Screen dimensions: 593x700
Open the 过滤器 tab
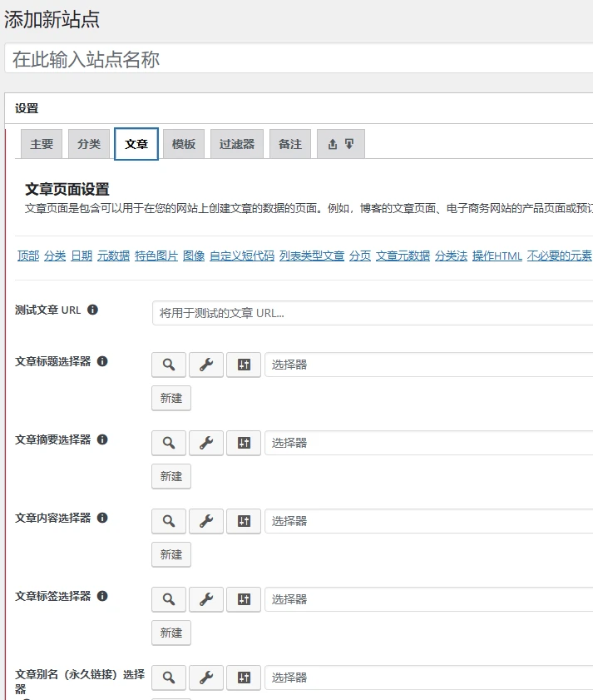click(x=237, y=144)
